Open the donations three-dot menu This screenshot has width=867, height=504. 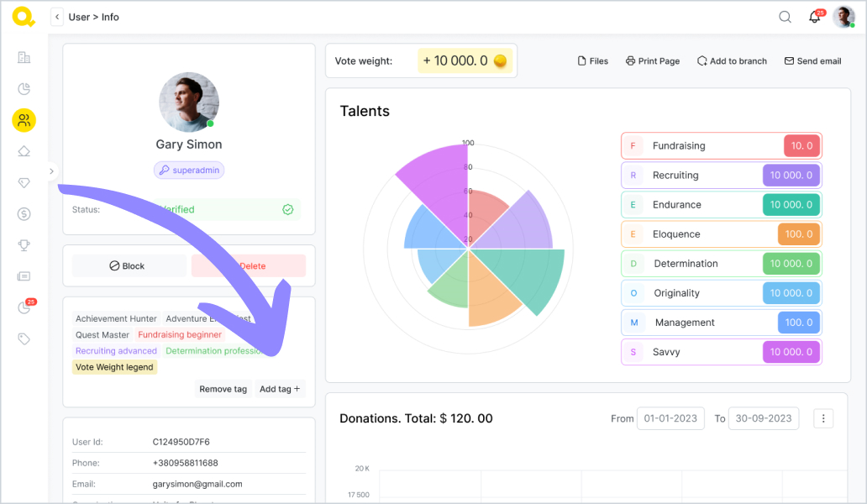[x=823, y=418]
